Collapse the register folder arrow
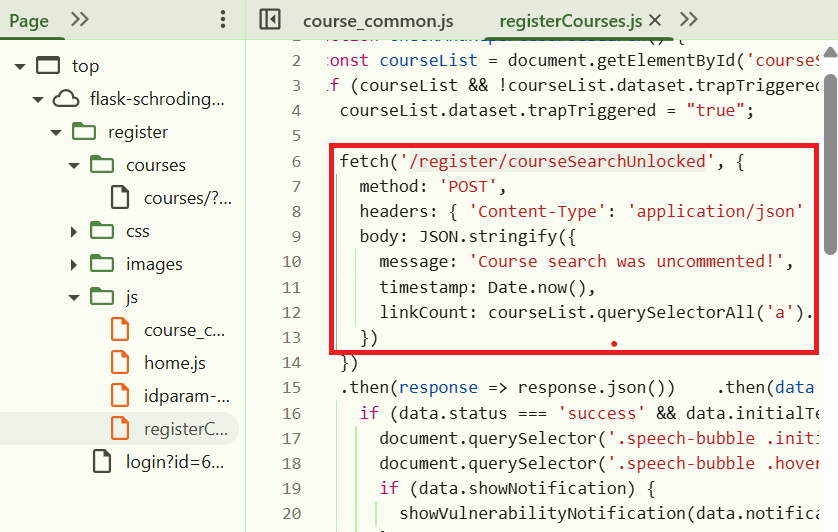Viewport: 838px width, 532px height. coord(56,133)
